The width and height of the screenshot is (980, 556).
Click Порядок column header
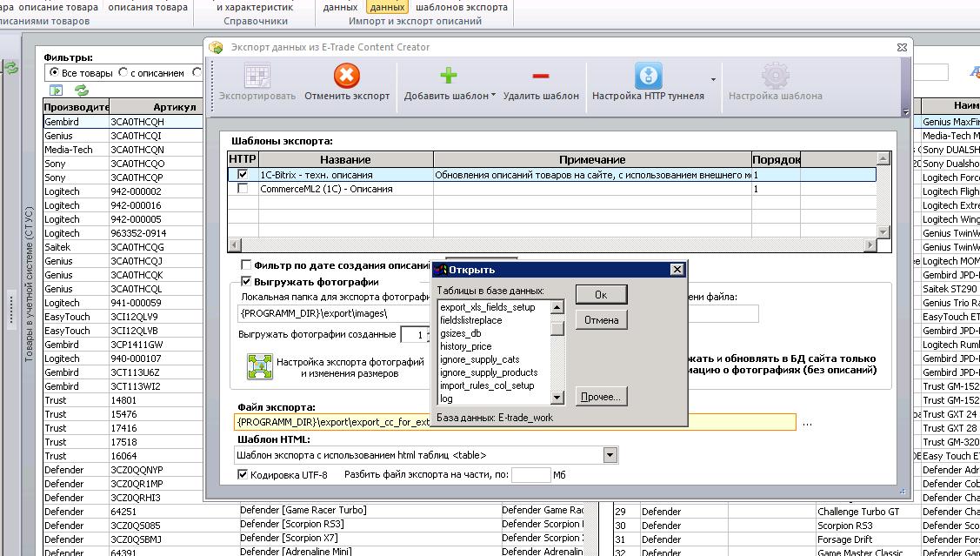(777, 160)
